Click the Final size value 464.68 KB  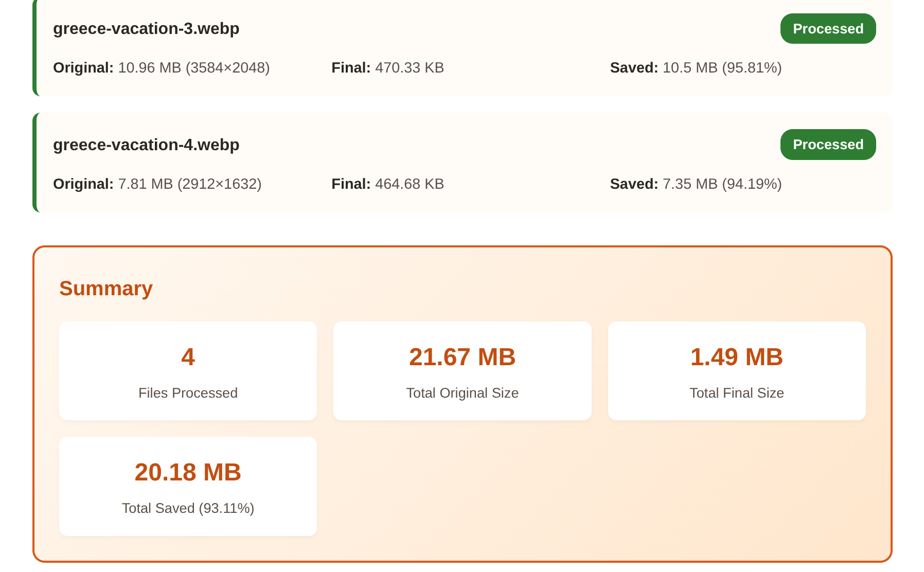[410, 184]
